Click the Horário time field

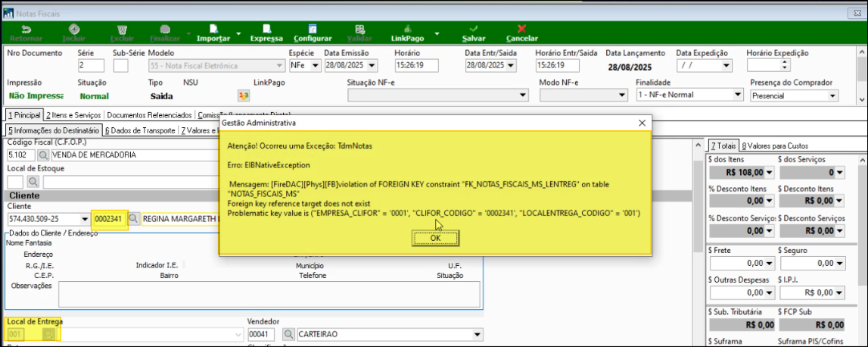coord(416,65)
